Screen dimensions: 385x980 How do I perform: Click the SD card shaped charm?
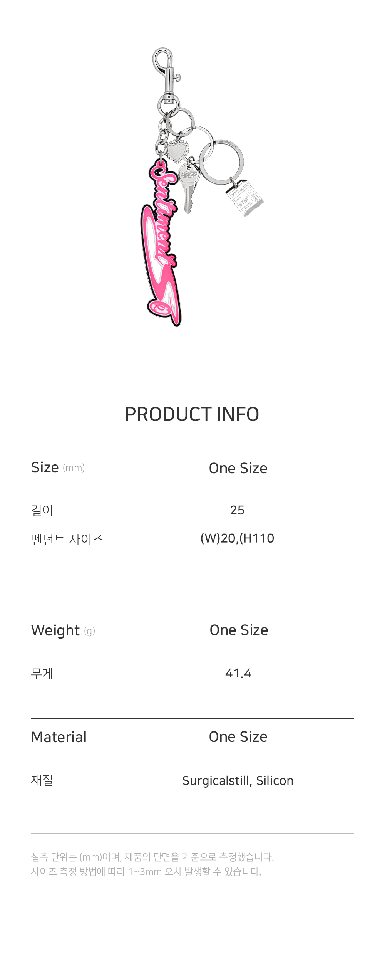click(244, 198)
